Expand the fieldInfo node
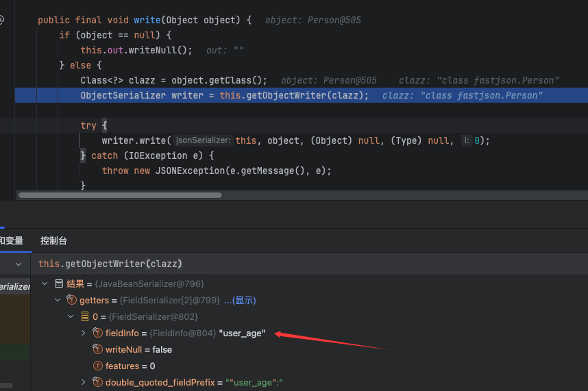This screenshot has width=588, height=391. click(83, 333)
